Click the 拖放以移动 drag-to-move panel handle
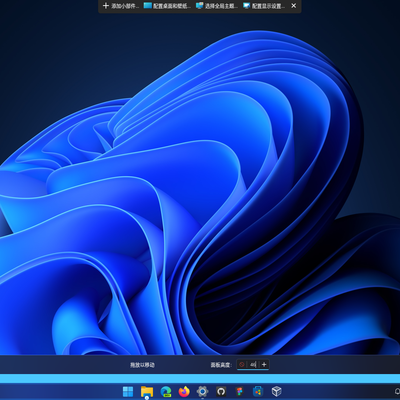400x400 pixels. (142, 365)
